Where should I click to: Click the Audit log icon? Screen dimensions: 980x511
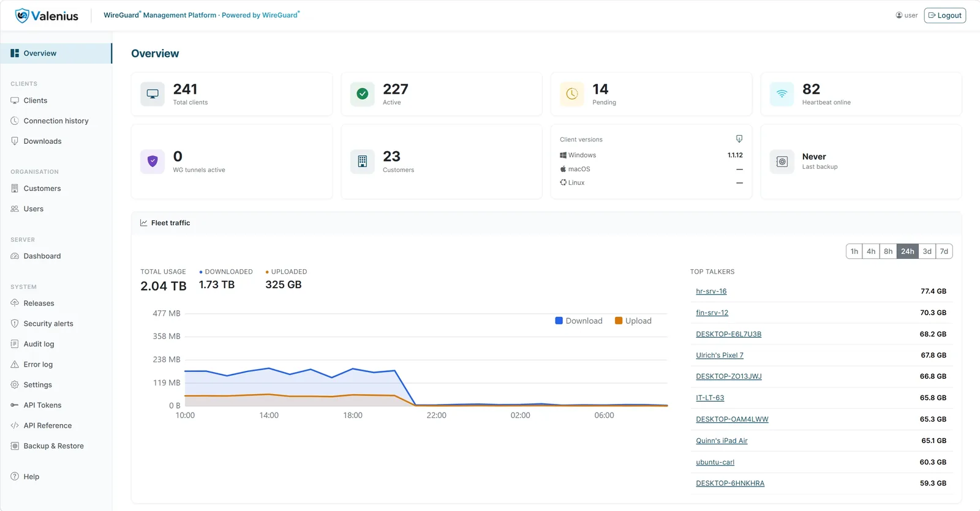point(15,344)
